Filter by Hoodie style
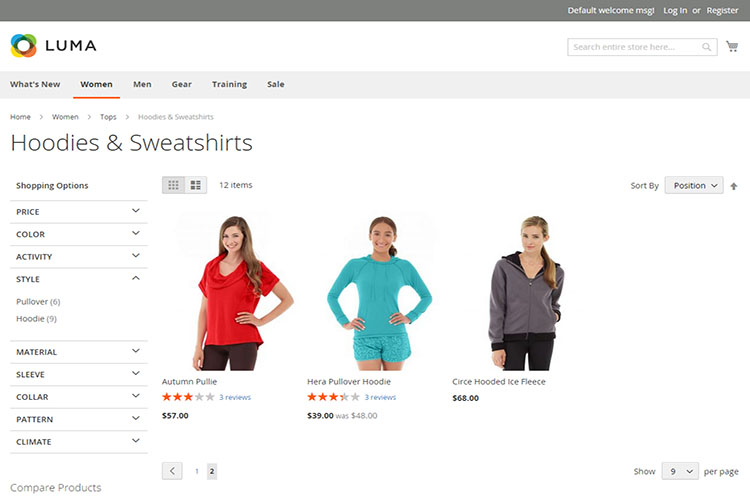The height and width of the screenshot is (500, 750). tap(36, 319)
